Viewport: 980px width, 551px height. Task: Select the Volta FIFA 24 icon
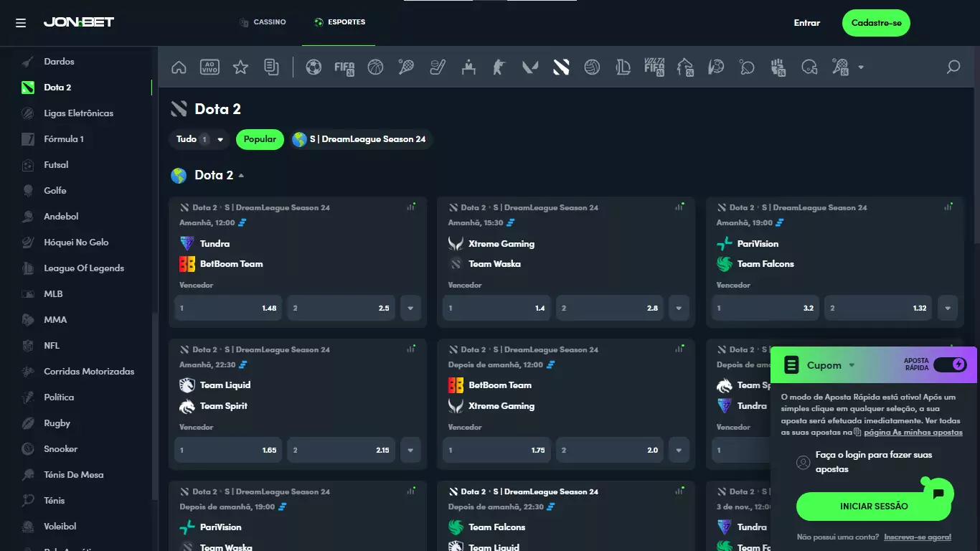coord(654,67)
